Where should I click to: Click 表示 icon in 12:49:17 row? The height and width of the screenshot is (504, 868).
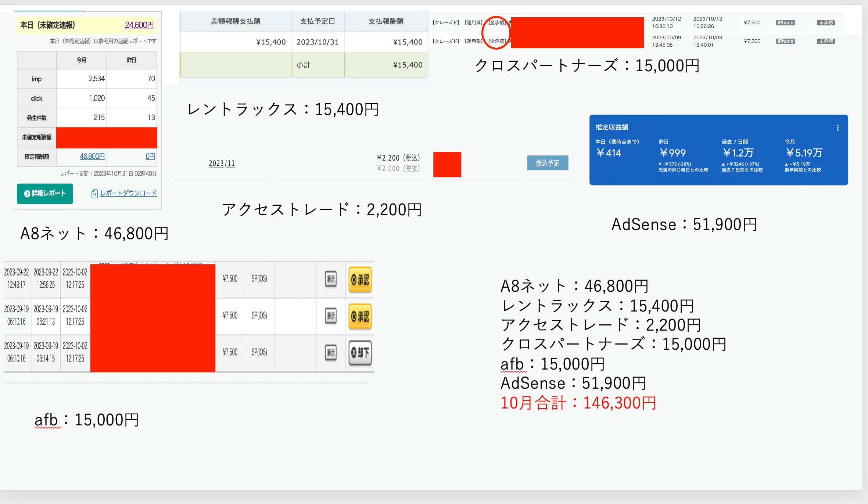pos(331,279)
